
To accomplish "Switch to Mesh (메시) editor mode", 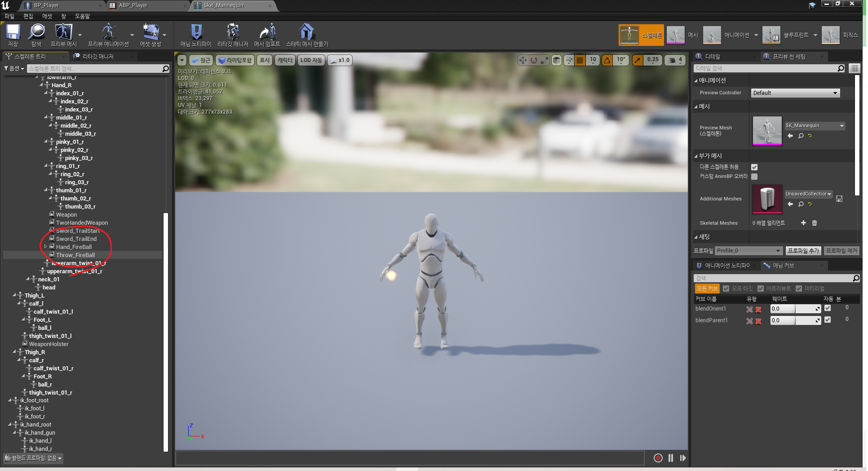I will (682, 35).
